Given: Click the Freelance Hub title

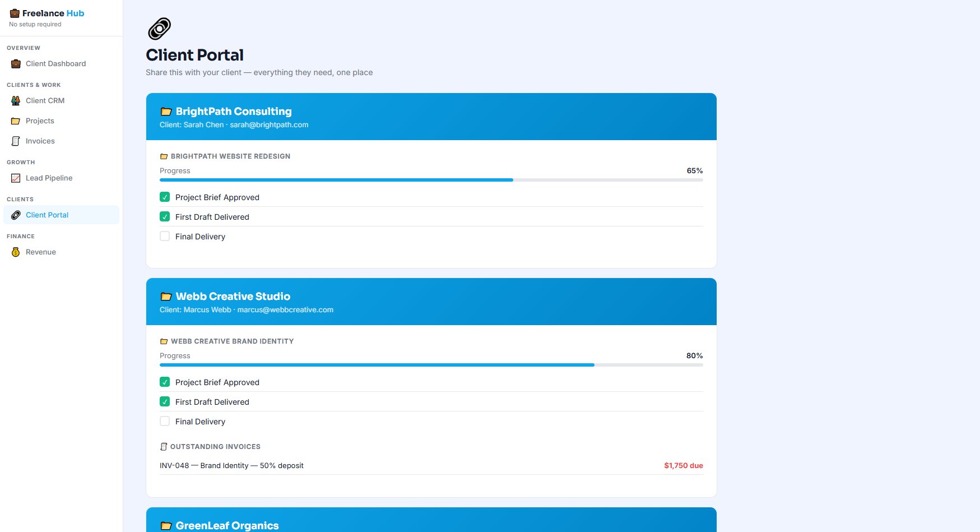Looking at the screenshot, I should [x=53, y=13].
